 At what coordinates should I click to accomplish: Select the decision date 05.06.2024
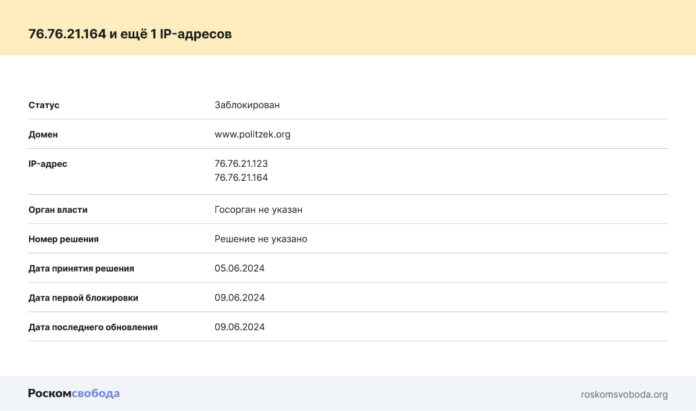(239, 268)
